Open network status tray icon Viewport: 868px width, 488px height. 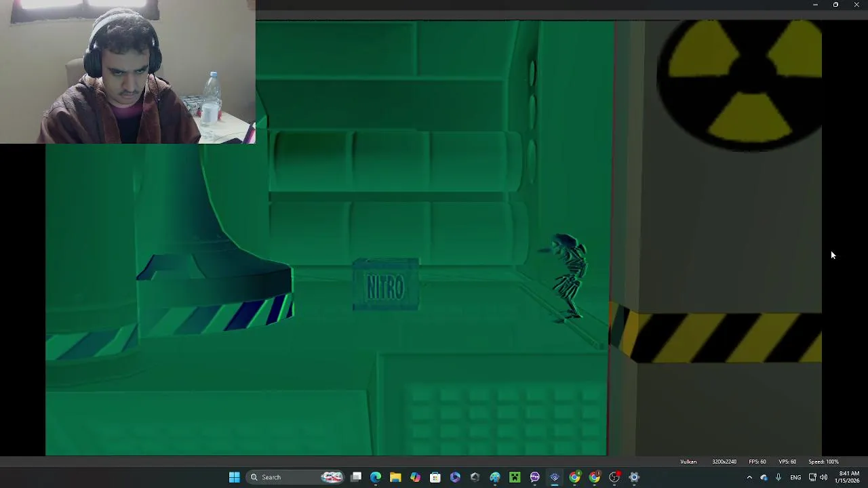812,477
